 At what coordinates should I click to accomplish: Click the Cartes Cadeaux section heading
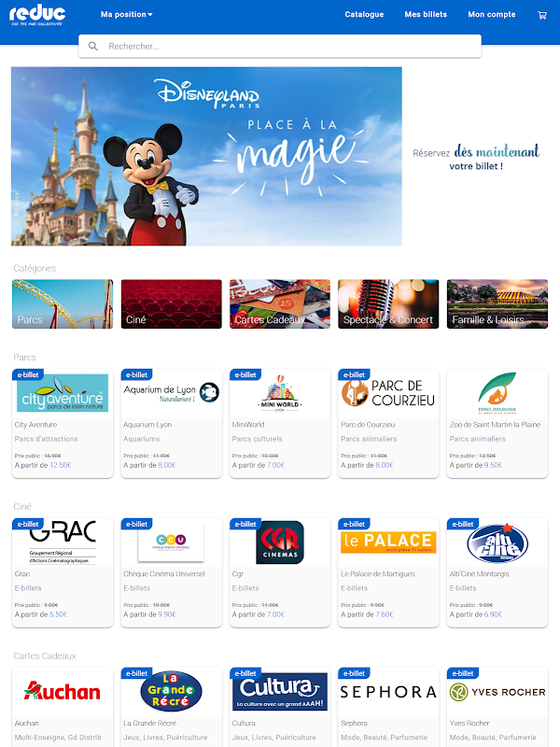(45, 656)
